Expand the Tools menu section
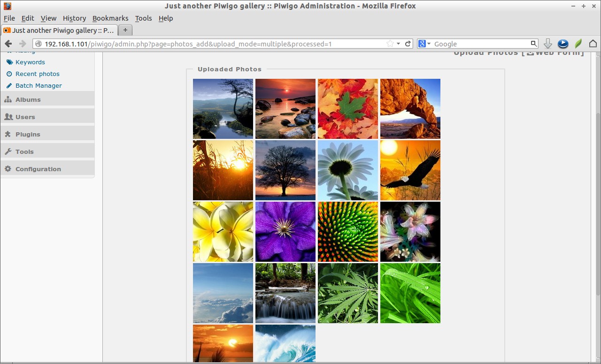Image resolution: width=601 pixels, height=364 pixels. coord(47,152)
